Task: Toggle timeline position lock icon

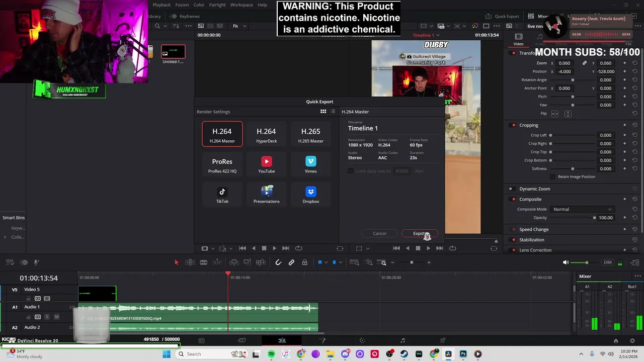Action: [x=304, y=262]
